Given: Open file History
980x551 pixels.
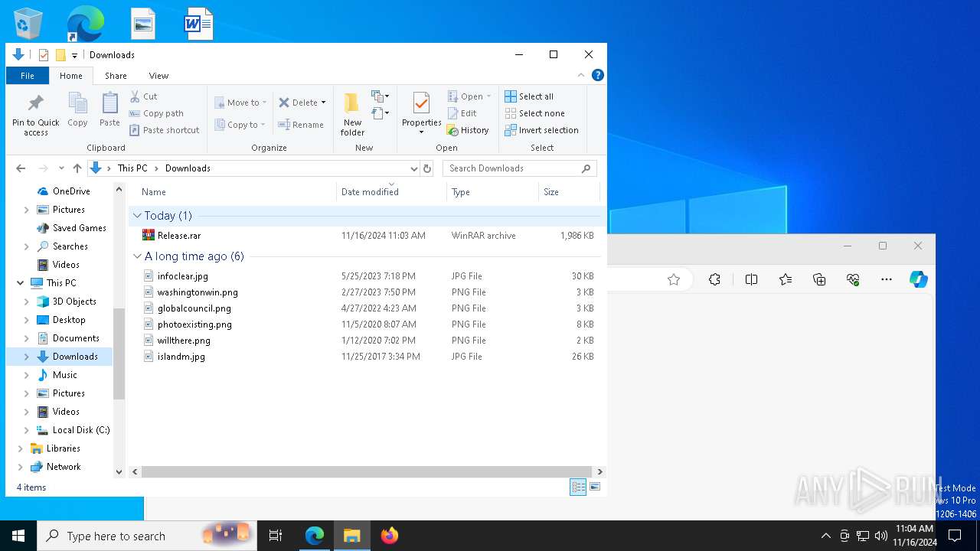Looking at the screenshot, I should tap(468, 130).
